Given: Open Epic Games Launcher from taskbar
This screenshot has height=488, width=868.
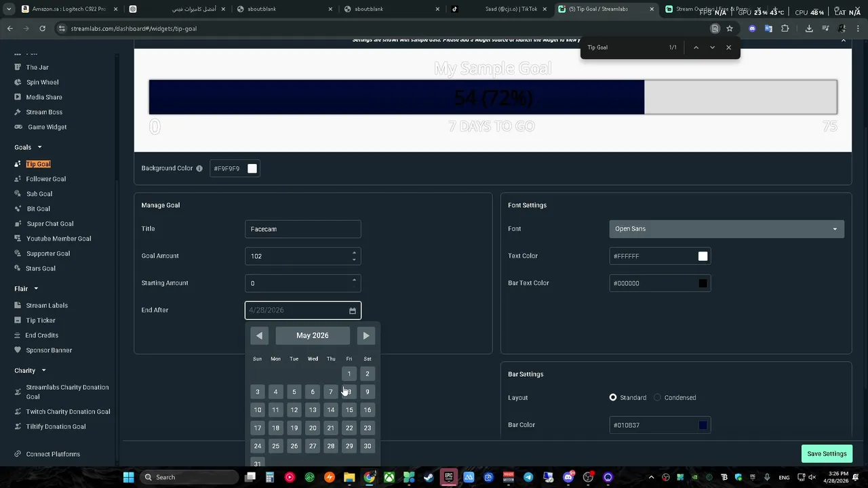Looking at the screenshot, I should tap(449, 477).
